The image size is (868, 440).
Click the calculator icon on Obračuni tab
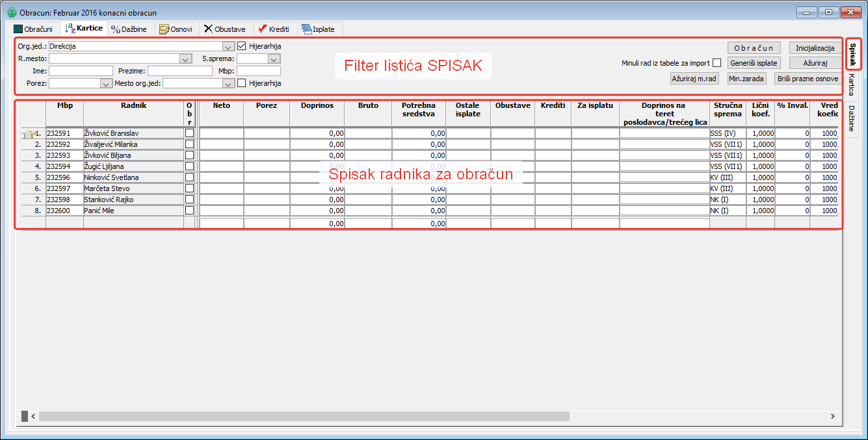click(18, 29)
